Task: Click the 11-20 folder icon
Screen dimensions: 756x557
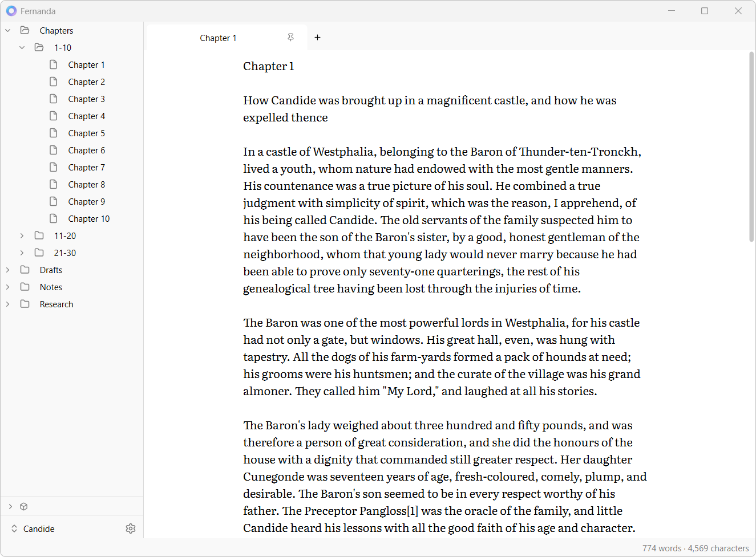Action: pyautogui.click(x=39, y=235)
